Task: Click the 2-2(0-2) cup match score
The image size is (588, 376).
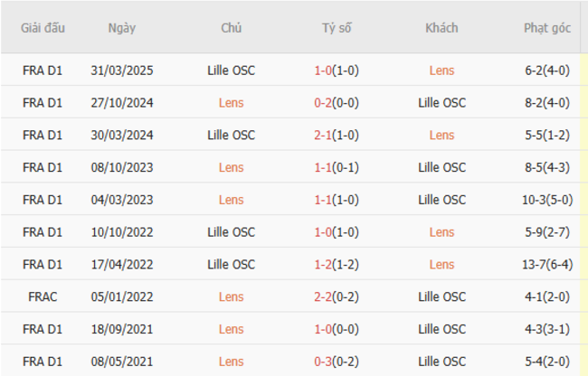Action: [x=337, y=296]
